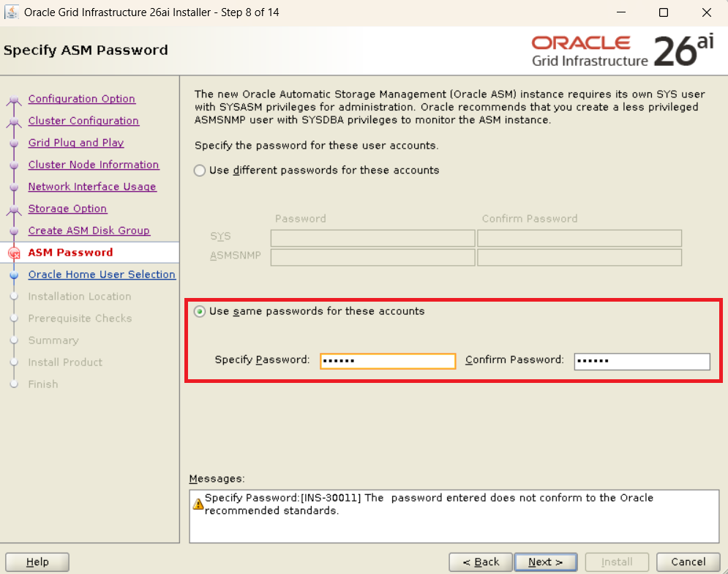Click the Specify Password field
Viewport: 728px width, 574px height.
(388, 361)
